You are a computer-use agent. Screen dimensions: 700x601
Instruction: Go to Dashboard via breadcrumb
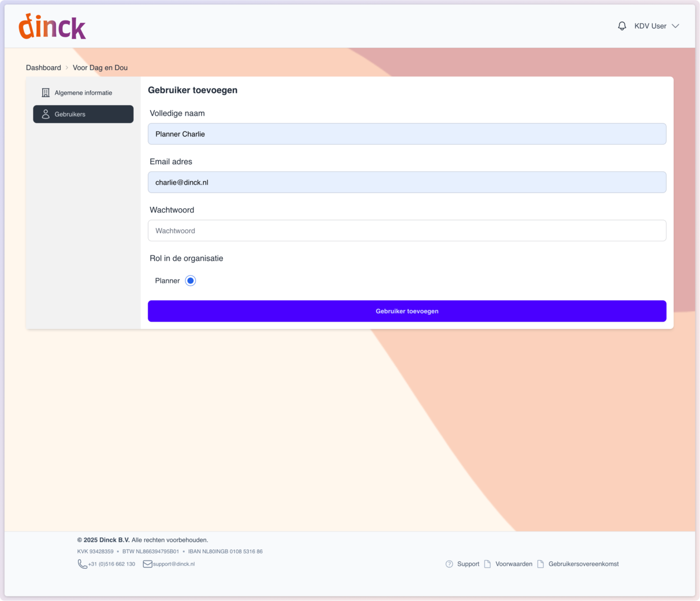(43, 67)
